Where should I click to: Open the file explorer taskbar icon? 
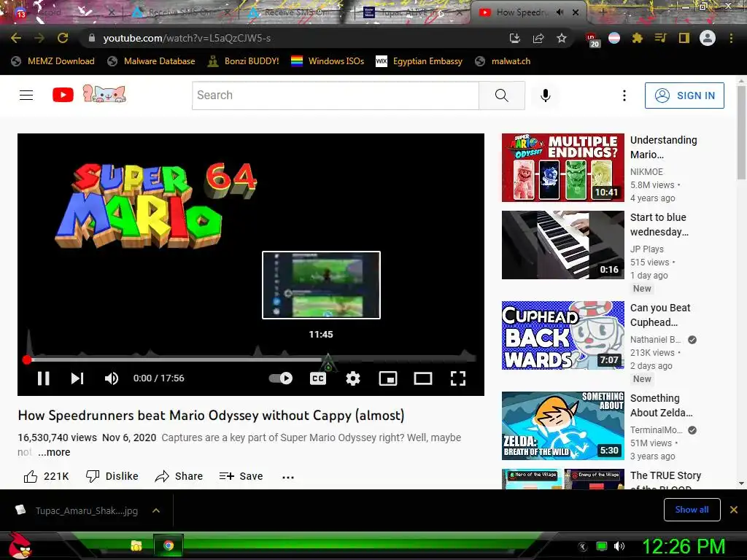coord(136,545)
